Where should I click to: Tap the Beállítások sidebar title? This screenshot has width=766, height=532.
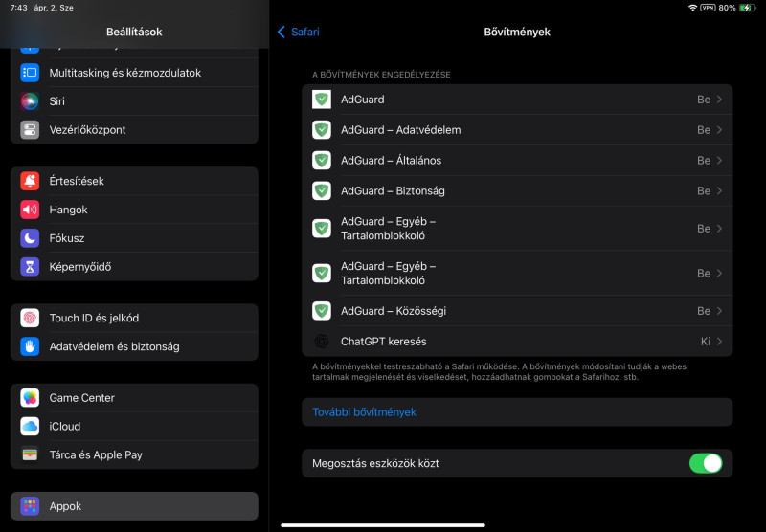coord(134,32)
